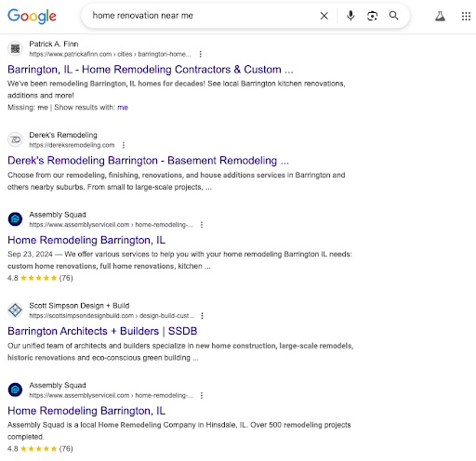Click favicon of Assembly Squad result dated Sep 23, 2024

point(15,219)
